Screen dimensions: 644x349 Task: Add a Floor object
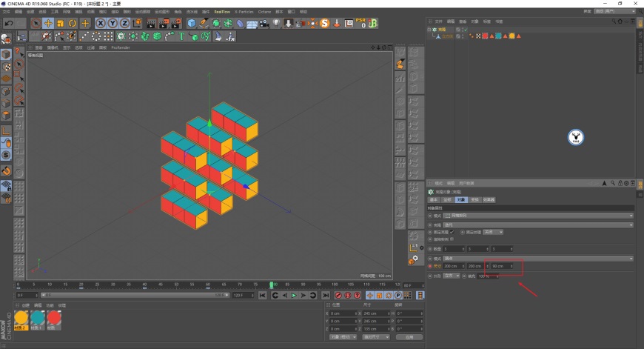[252, 24]
